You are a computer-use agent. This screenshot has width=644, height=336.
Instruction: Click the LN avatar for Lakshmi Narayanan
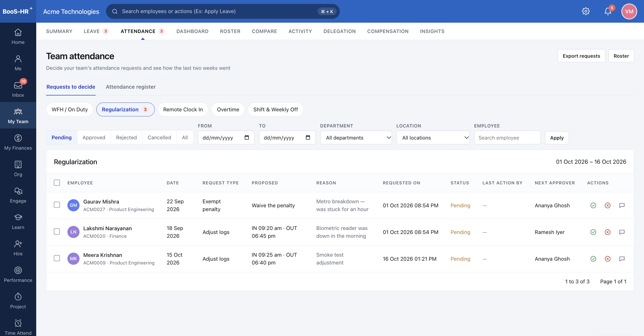click(73, 232)
